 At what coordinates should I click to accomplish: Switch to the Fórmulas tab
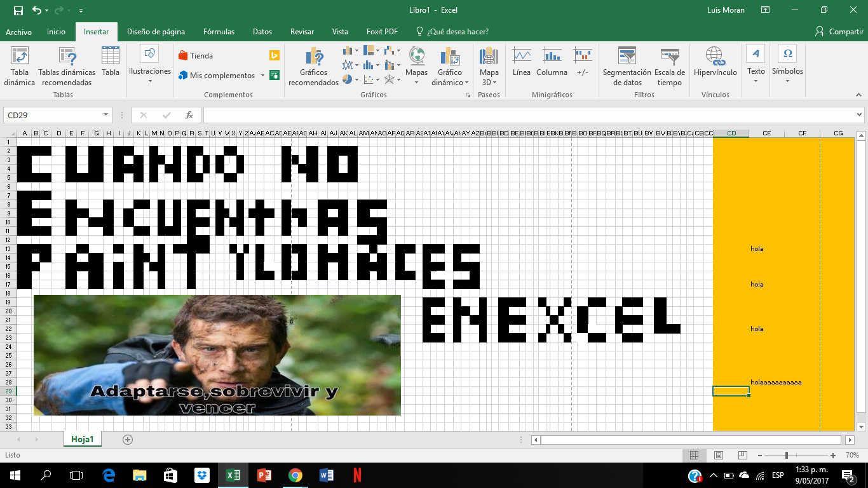(x=219, y=32)
